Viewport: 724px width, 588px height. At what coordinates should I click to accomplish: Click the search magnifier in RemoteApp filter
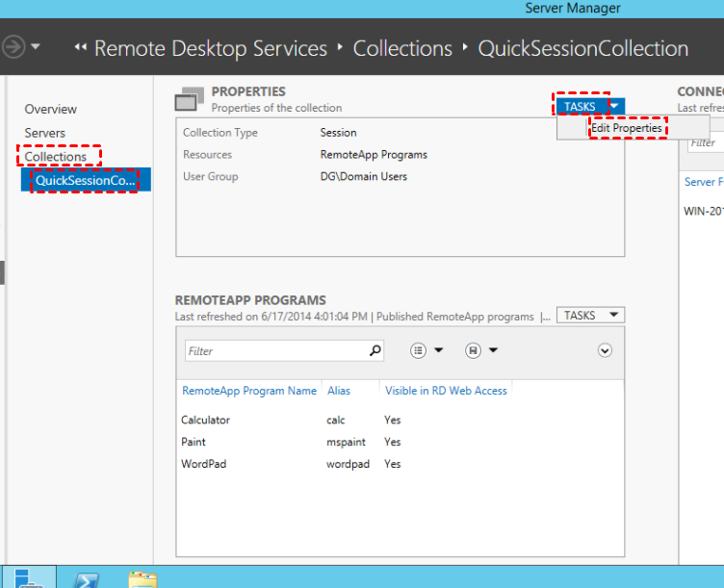[x=375, y=351]
